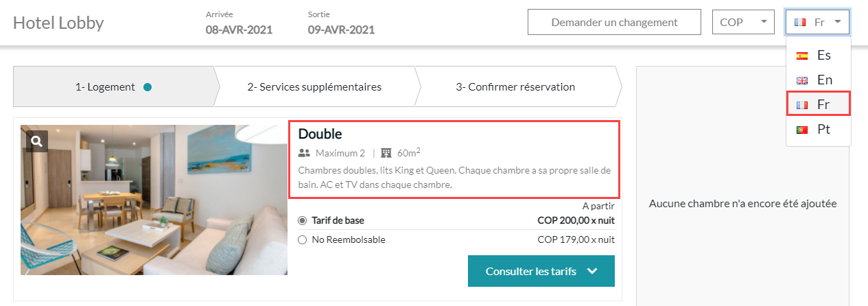
Task: Click the teal dot on Logement step
Action: [x=148, y=87]
